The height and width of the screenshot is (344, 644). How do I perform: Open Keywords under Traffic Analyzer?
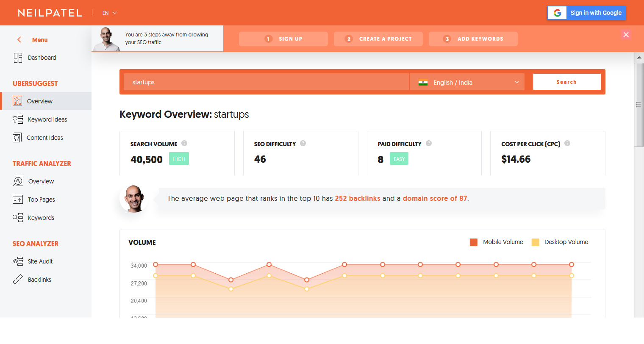click(41, 218)
